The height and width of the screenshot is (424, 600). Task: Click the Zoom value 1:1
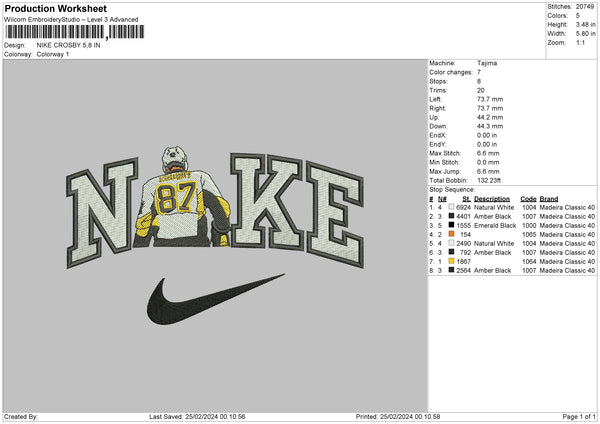[580, 42]
